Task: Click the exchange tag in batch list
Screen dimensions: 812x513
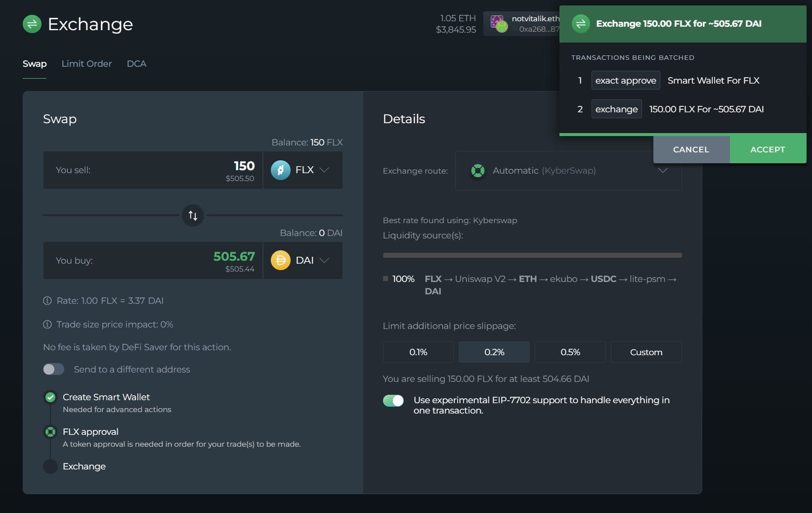Action: pyautogui.click(x=616, y=109)
